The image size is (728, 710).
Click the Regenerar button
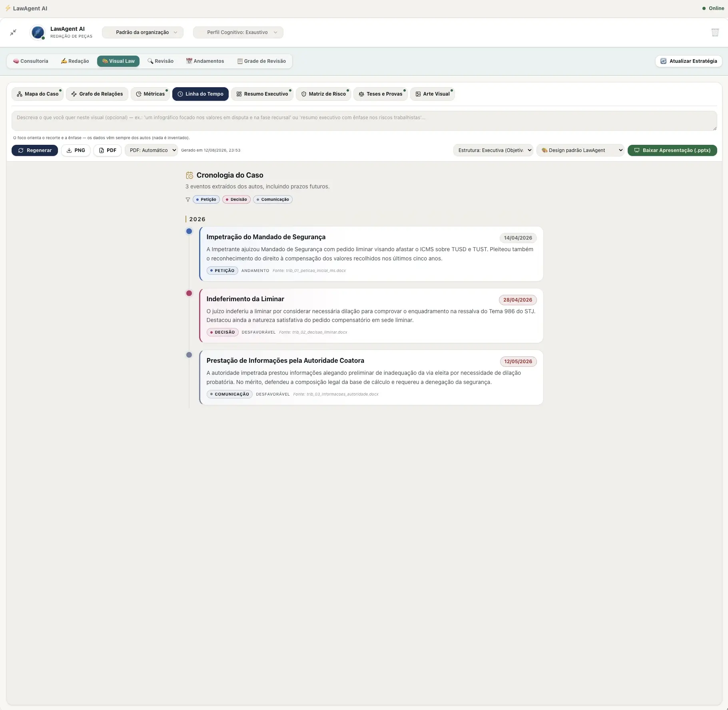(35, 150)
